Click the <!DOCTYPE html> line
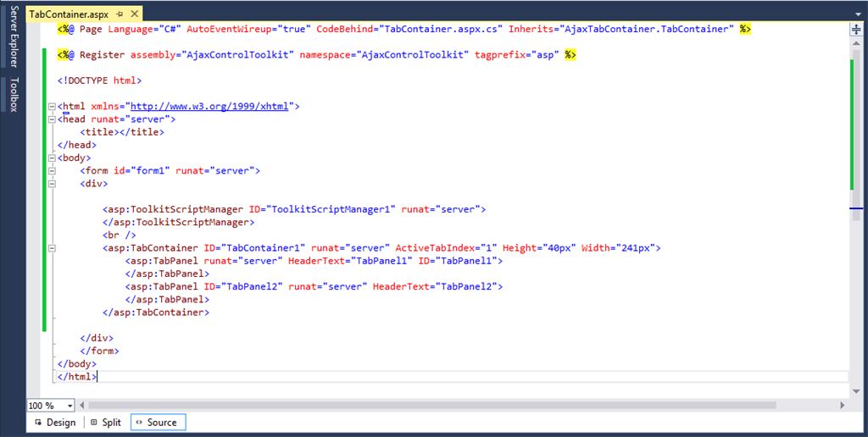Screen dimensions: 868x437 (x=100, y=80)
